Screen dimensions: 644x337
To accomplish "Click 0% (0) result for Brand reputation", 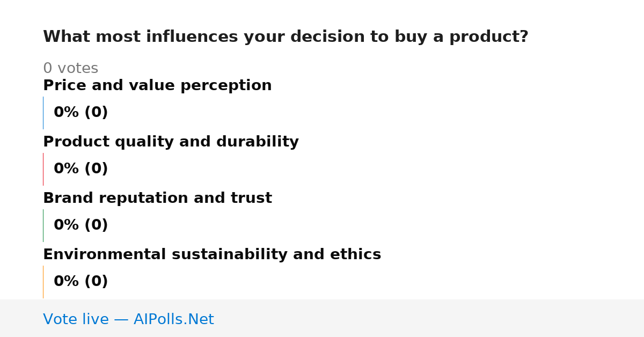I will click(80, 225).
